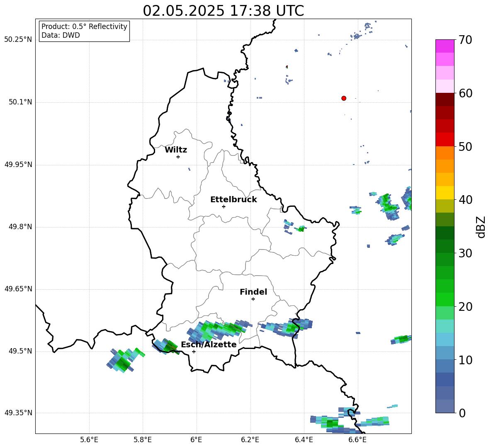Screen dimensions: 491x448
Task: Click the colorbar tick label 0
Action: pyautogui.click(x=462, y=413)
